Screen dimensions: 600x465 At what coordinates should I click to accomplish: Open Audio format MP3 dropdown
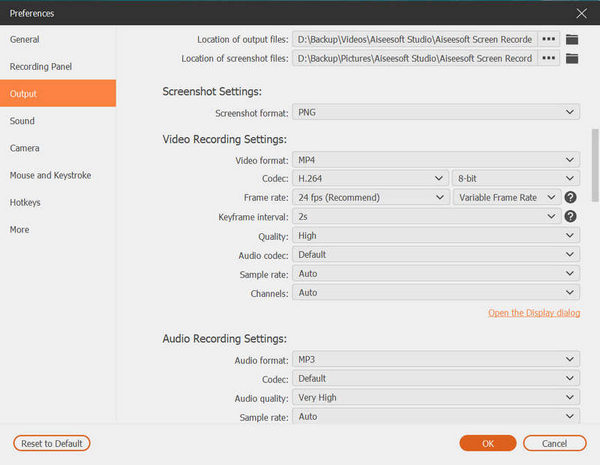[x=436, y=359]
